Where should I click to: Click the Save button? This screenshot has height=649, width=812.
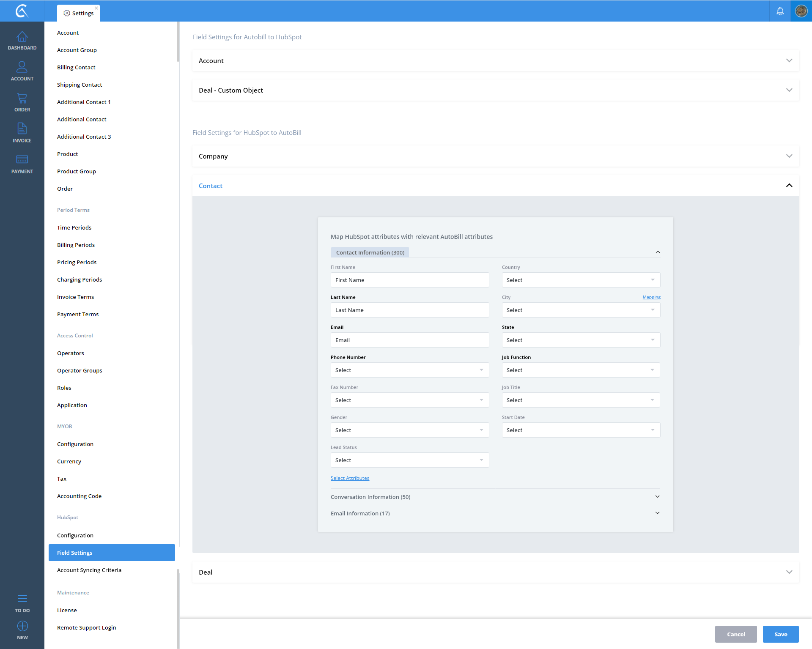[x=780, y=634]
